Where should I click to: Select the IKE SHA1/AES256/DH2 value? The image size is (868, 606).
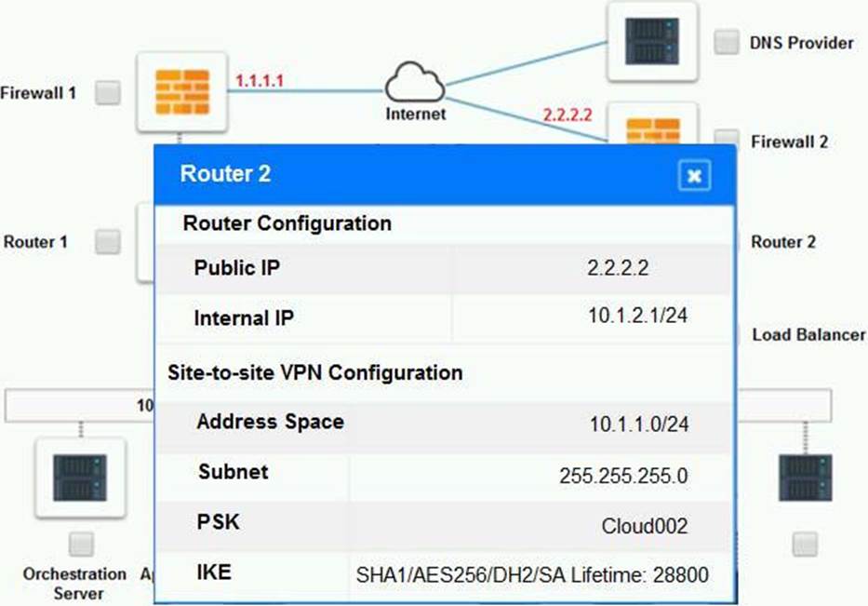tap(532, 575)
